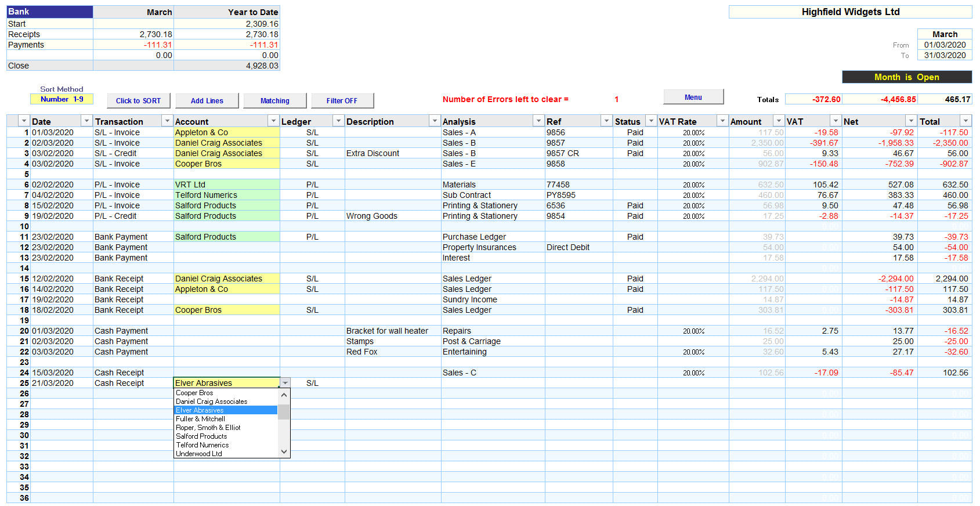980x506 pixels.
Task: Select the VRT Ltd account cell
Action: click(x=227, y=185)
